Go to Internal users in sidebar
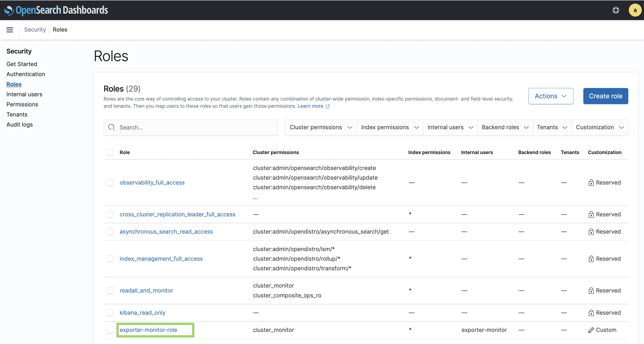This screenshot has width=644, height=344. [x=24, y=94]
